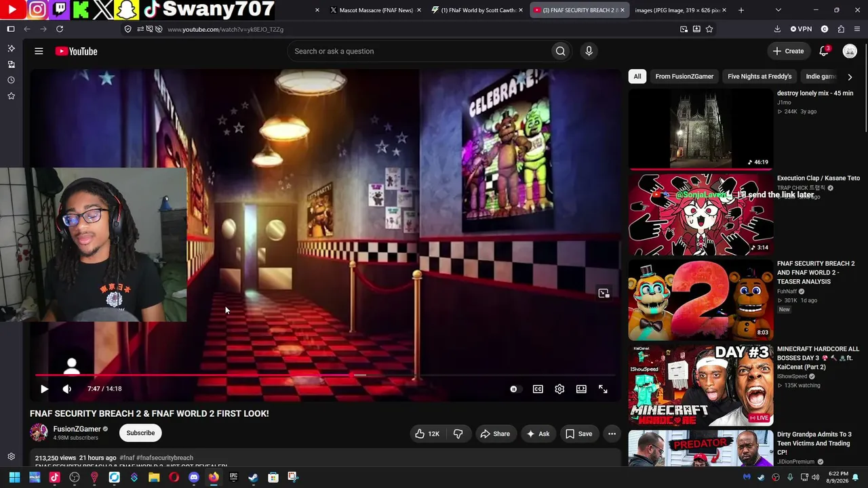This screenshot has height=488, width=868.
Task: Start voice search with the microphone
Action: 589,51
